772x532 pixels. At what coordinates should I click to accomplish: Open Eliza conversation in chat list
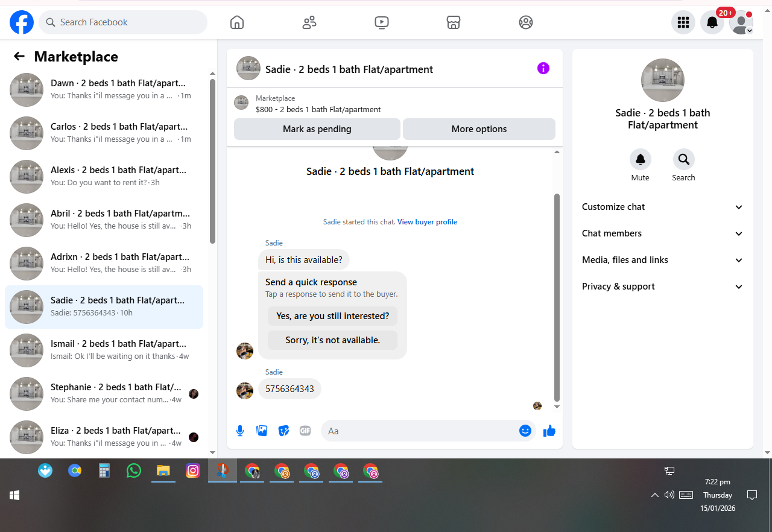tap(104, 437)
